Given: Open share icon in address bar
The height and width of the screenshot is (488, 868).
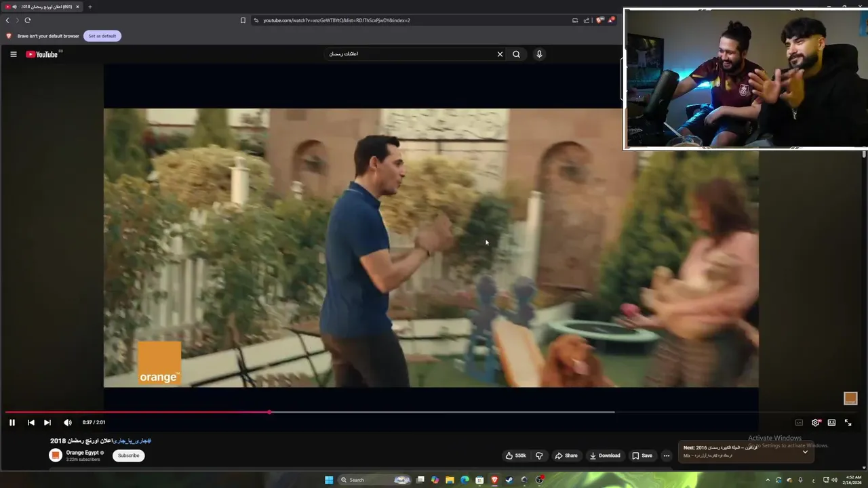Looking at the screenshot, I should pyautogui.click(x=586, y=20).
